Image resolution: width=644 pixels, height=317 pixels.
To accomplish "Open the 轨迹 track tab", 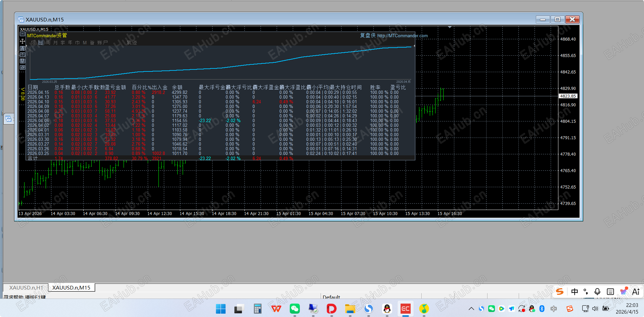I will pos(132,43).
